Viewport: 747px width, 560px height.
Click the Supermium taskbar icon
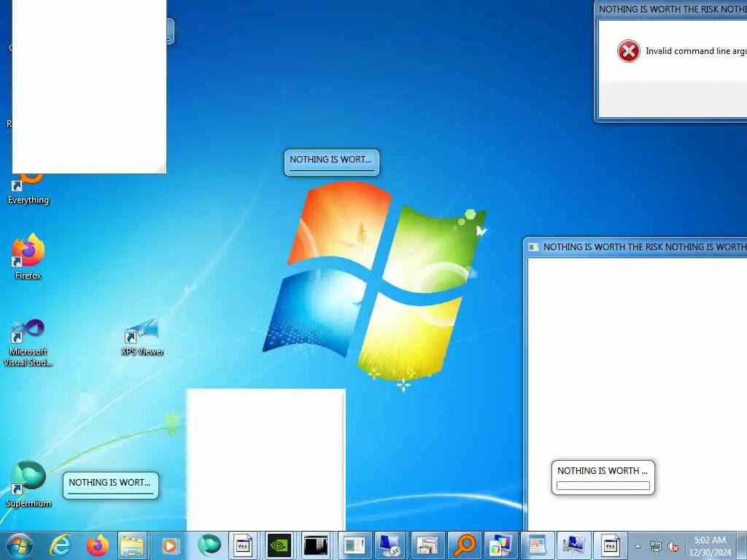[209, 545]
